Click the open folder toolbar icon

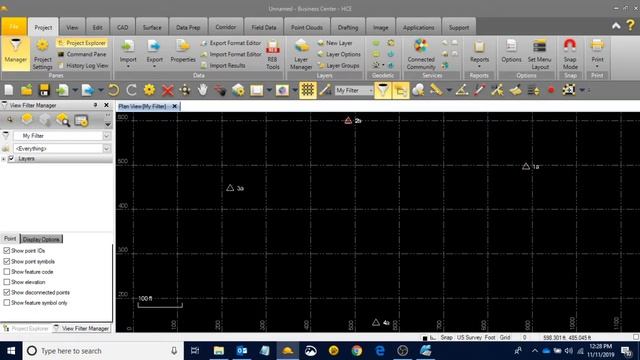pyautogui.click(x=27, y=90)
